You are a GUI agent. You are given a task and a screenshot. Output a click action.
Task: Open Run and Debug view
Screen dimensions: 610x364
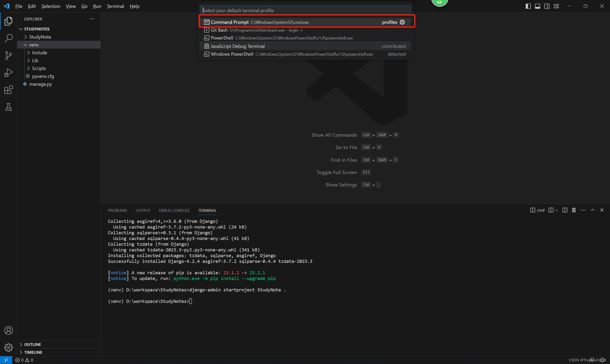(x=9, y=72)
